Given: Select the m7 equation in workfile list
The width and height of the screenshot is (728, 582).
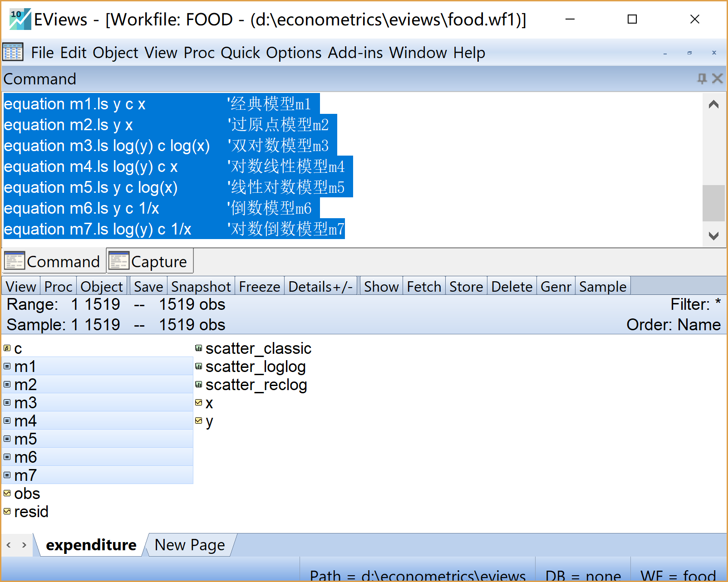Looking at the screenshot, I should [x=25, y=475].
